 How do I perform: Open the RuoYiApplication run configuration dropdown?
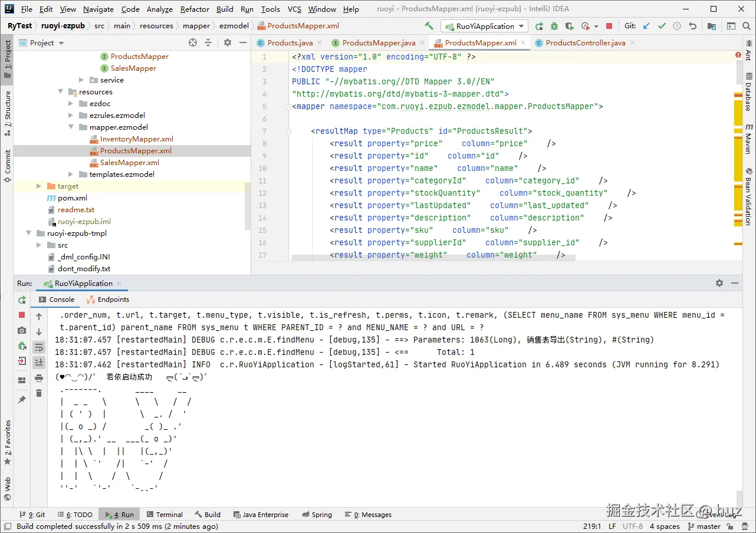click(x=485, y=26)
